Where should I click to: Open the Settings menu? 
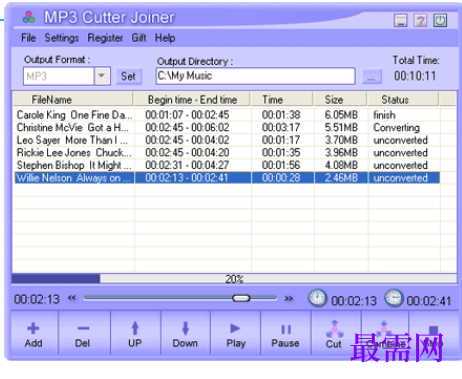click(62, 38)
